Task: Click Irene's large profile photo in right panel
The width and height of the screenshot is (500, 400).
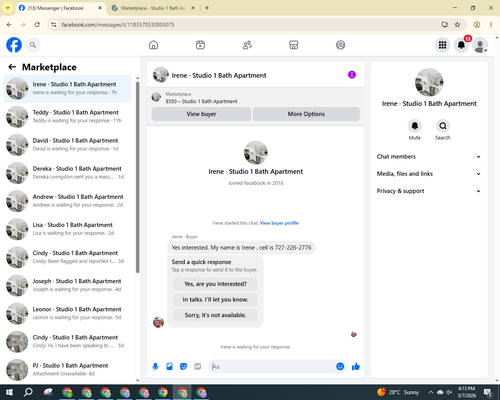Action: coord(429,83)
